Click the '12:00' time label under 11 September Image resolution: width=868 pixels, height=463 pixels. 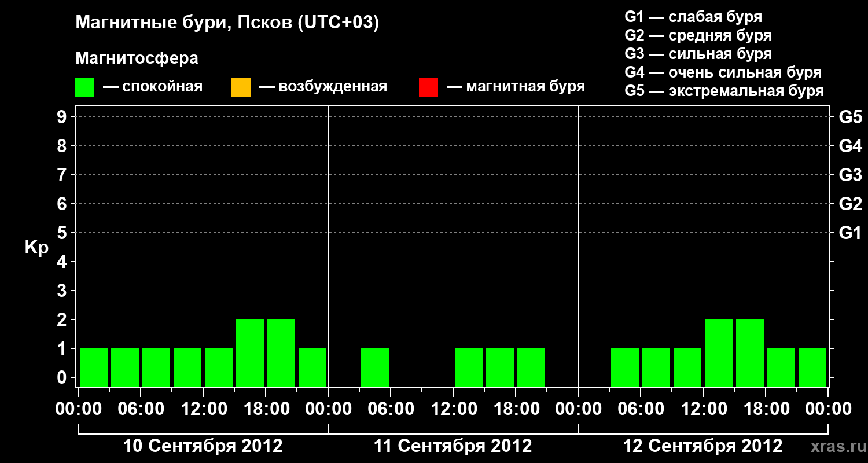tap(453, 409)
